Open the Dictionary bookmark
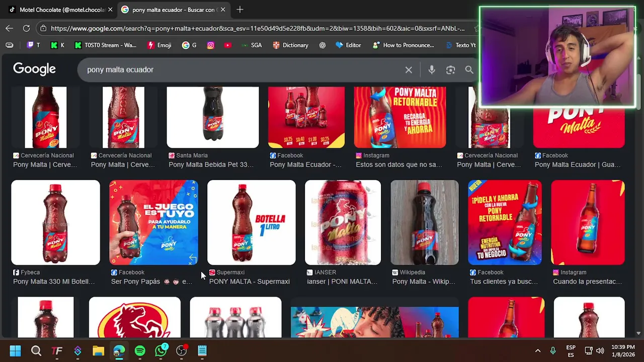 (290, 45)
